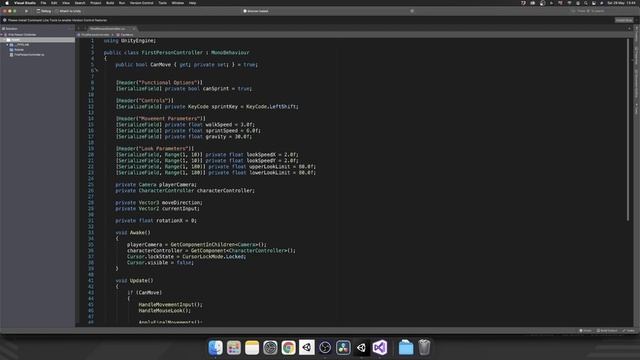This screenshot has height=360, width=640.
Task: Open the Run menu
Action: [122, 3]
